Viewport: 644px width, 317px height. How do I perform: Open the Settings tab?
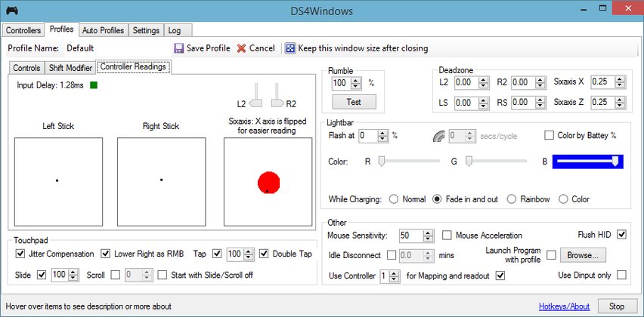146,30
